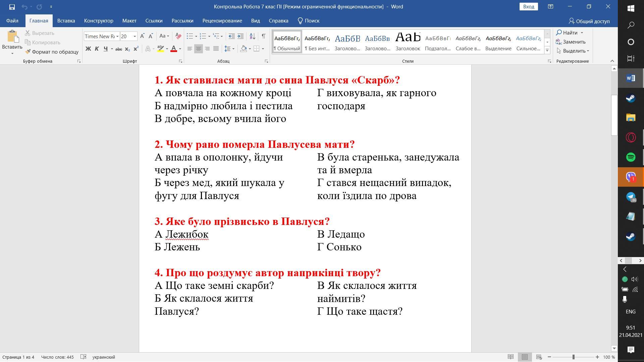Toggle superscript formatting
Viewport: 644px width, 362px height.
(x=136, y=49)
